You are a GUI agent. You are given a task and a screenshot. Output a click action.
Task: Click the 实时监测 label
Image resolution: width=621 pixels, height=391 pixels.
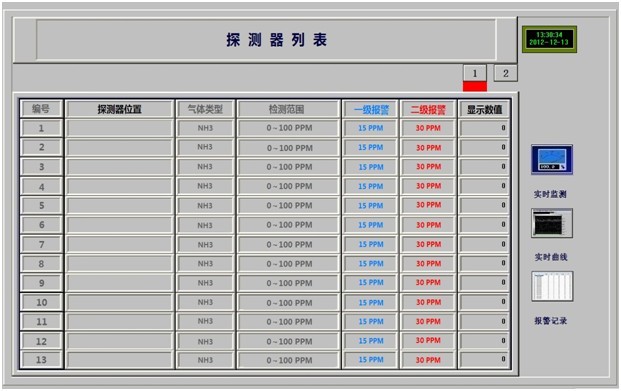550,194
